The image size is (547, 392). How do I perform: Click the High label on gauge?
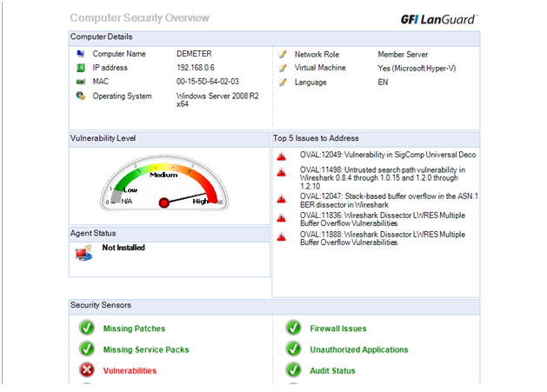(x=200, y=202)
